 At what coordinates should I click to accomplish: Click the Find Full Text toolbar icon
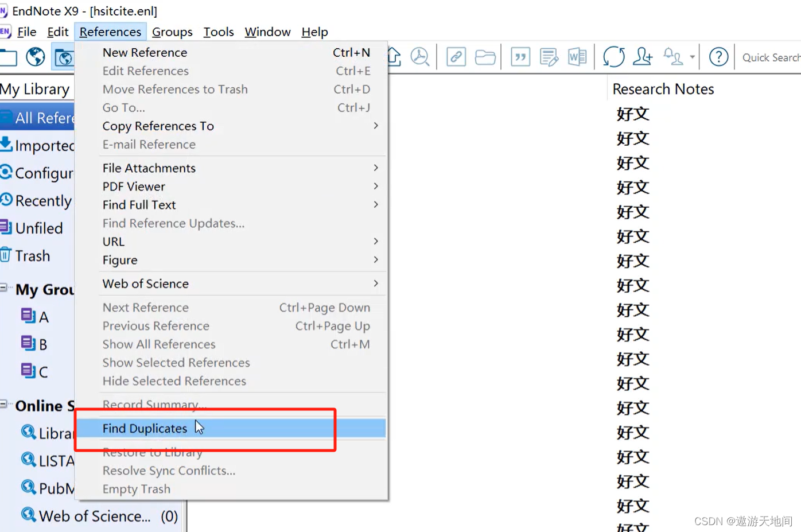pos(420,57)
